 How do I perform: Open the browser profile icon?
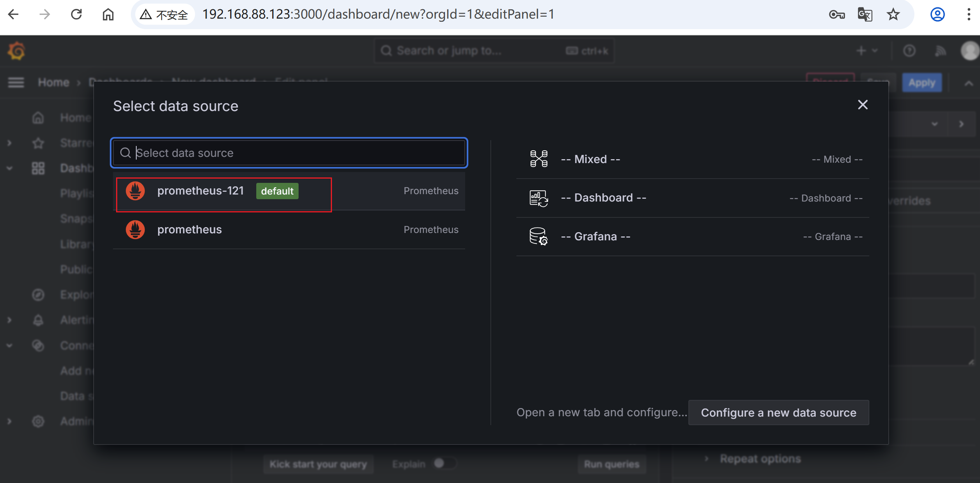click(937, 15)
